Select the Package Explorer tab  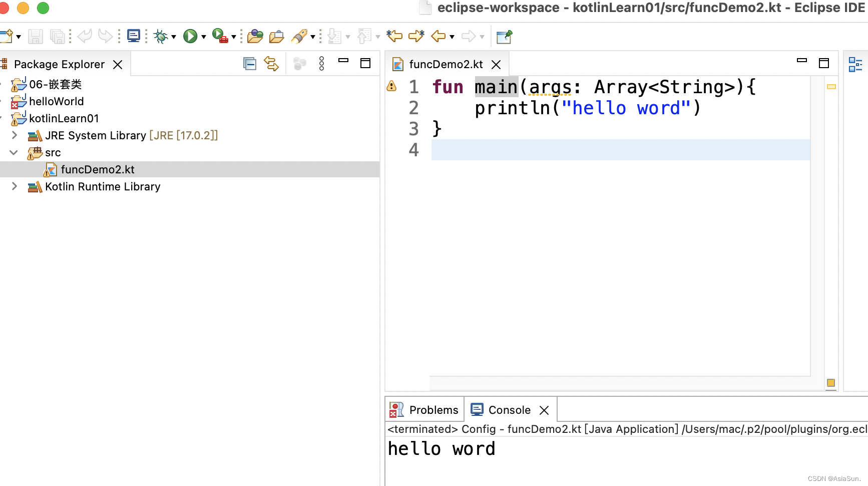point(59,64)
